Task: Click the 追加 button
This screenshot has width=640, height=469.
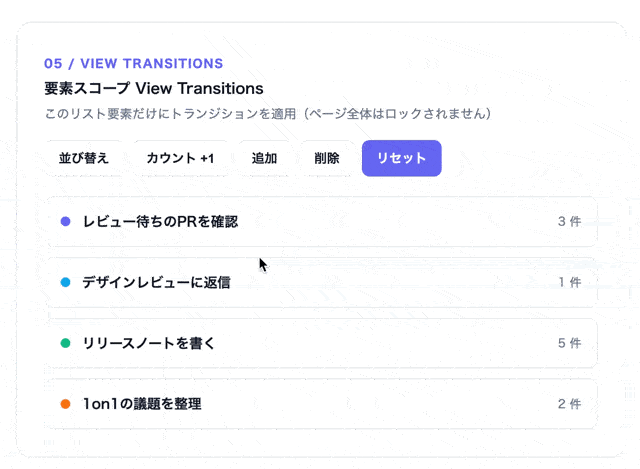Action: click(x=264, y=158)
